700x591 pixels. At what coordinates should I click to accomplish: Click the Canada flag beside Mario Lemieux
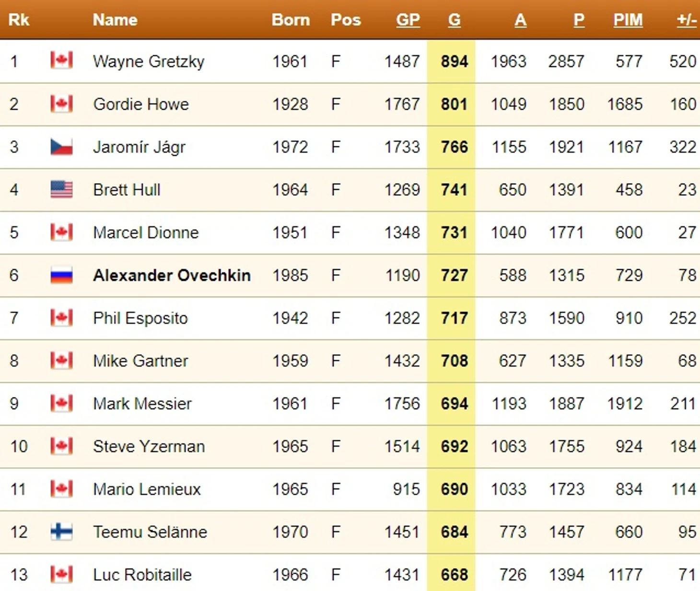(61, 489)
